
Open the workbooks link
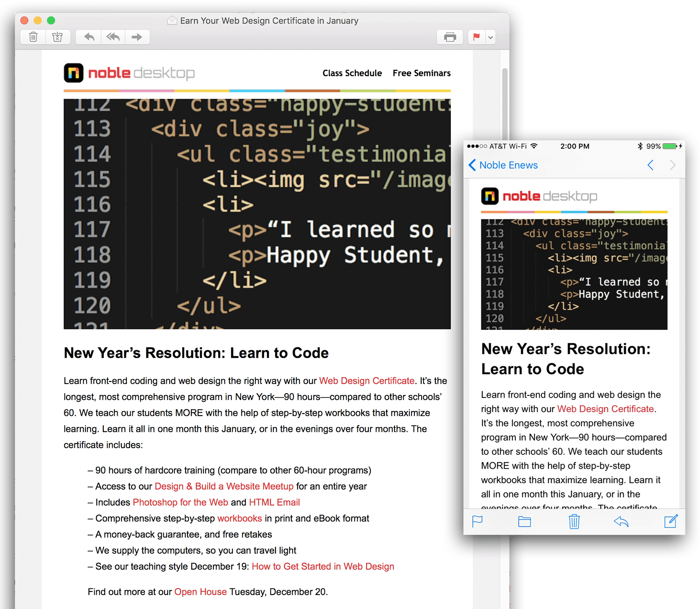(239, 519)
